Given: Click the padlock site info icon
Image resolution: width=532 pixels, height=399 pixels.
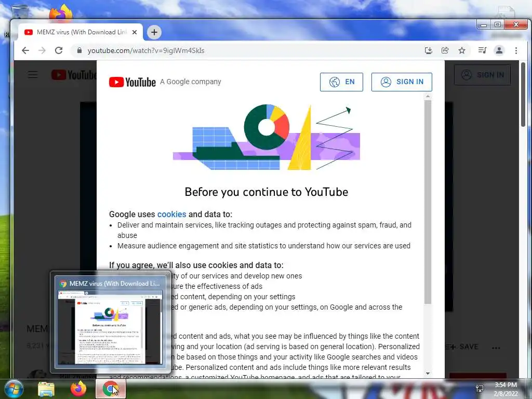Looking at the screenshot, I should pyautogui.click(x=79, y=50).
